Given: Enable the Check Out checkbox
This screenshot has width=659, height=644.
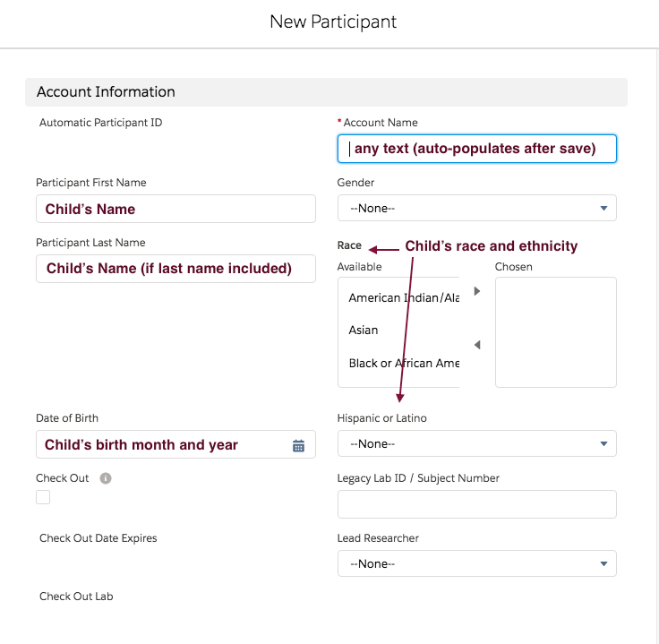Looking at the screenshot, I should point(43,497).
